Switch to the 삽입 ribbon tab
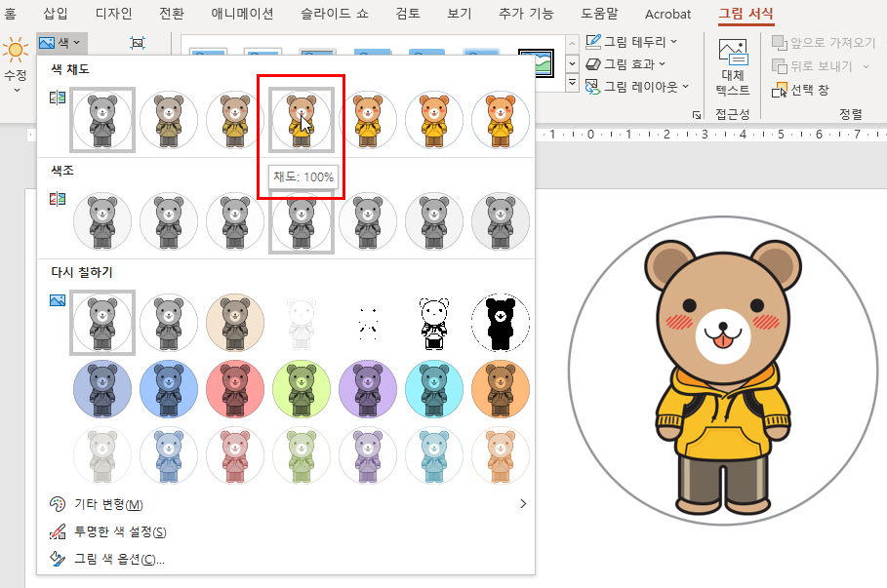This screenshot has width=887, height=588. 56,15
